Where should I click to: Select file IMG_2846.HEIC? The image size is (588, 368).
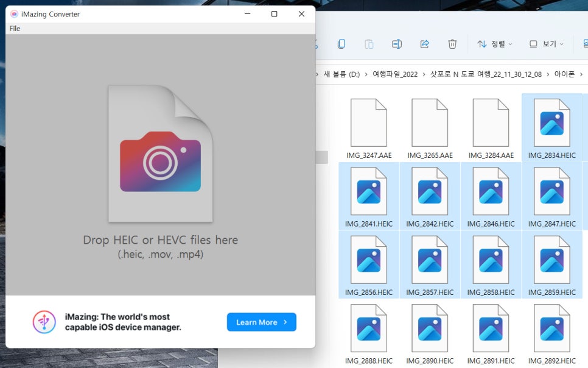point(491,197)
